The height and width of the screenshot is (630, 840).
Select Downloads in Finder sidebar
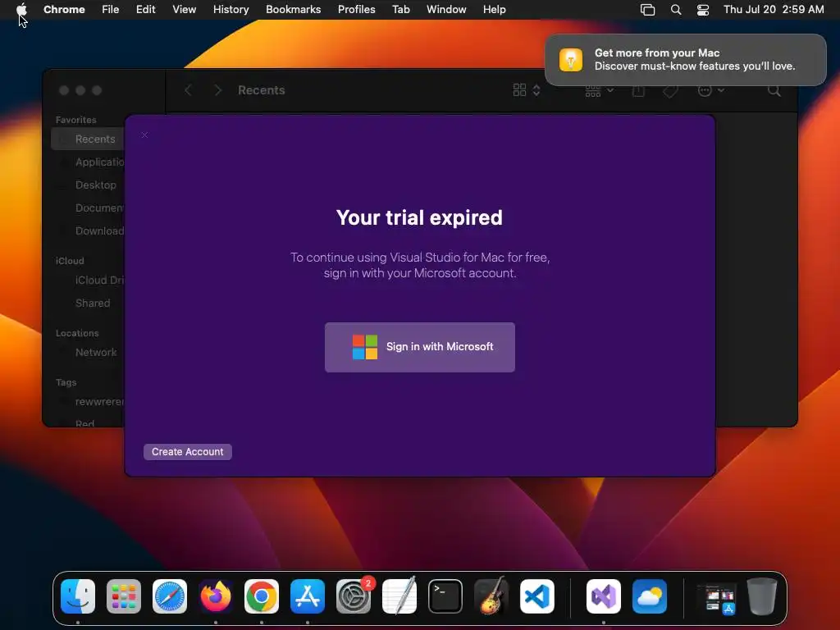click(89, 231)
